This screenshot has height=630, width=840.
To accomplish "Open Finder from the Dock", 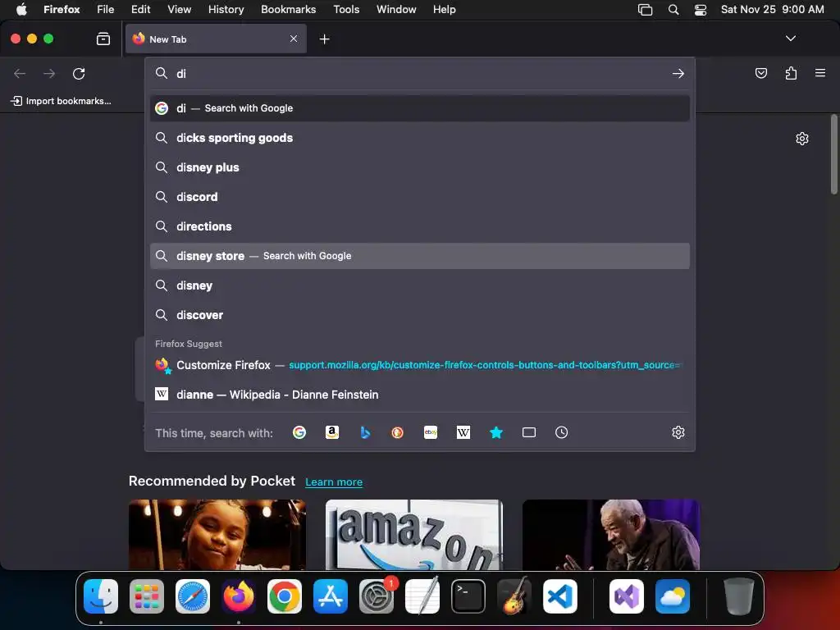I will 101,596.
